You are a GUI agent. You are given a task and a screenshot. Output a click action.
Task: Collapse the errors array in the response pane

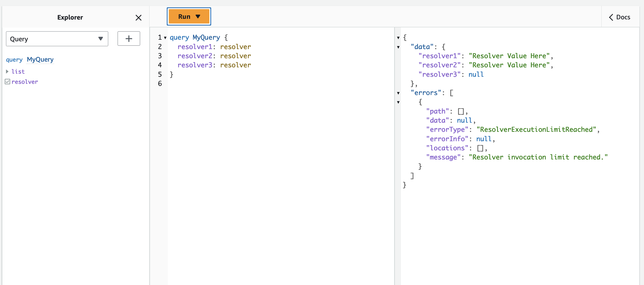click(x=398, y=93)
